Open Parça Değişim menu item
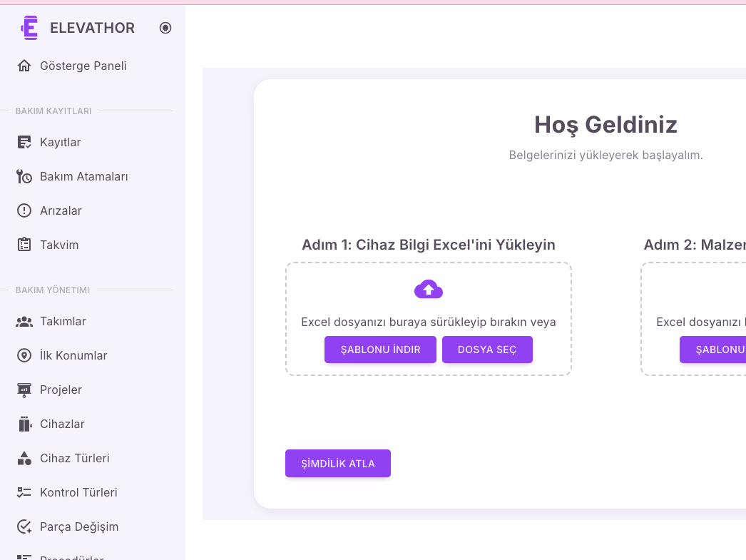 tap(78, 527)
